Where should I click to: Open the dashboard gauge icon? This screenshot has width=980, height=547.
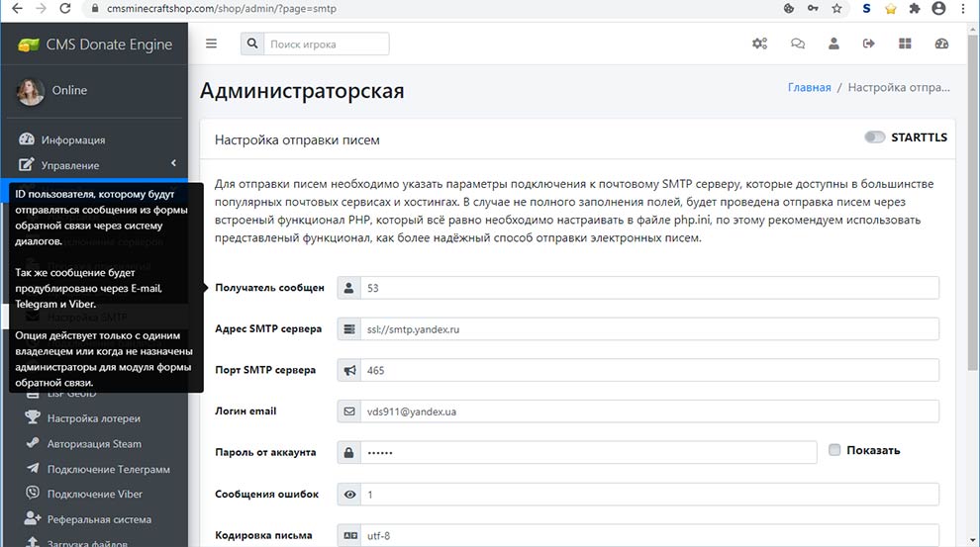941,44
